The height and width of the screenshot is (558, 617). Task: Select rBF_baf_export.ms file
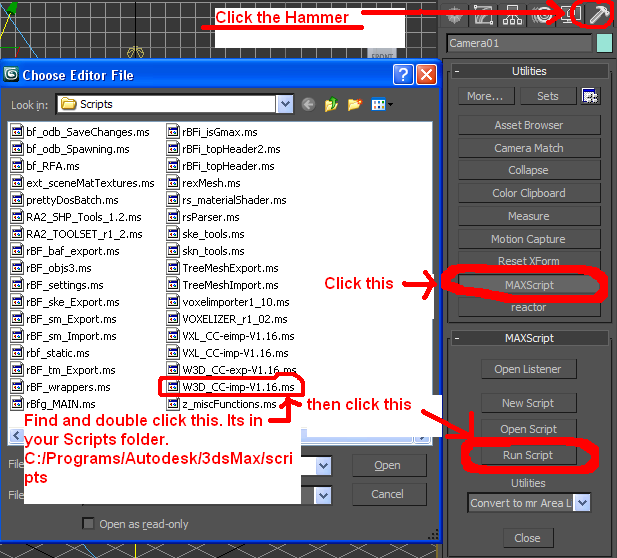[65, 251]
